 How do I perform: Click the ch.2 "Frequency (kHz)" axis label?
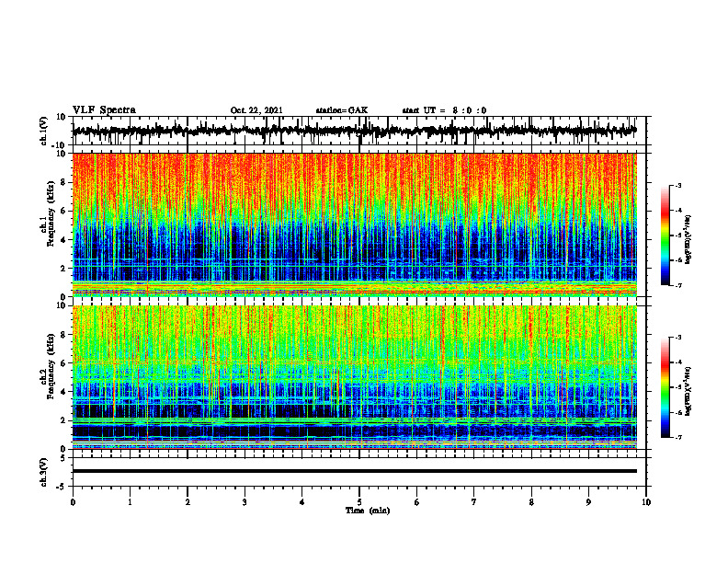51,365
